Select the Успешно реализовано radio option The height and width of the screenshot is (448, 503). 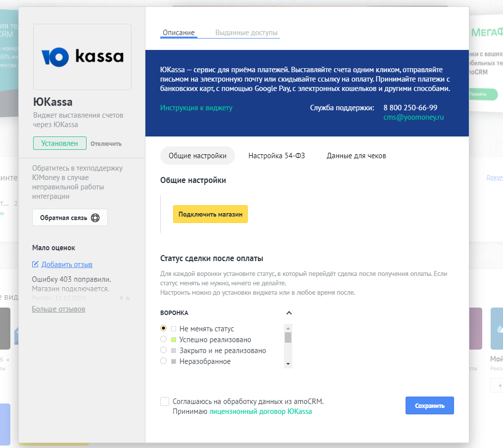click(164, 339)
